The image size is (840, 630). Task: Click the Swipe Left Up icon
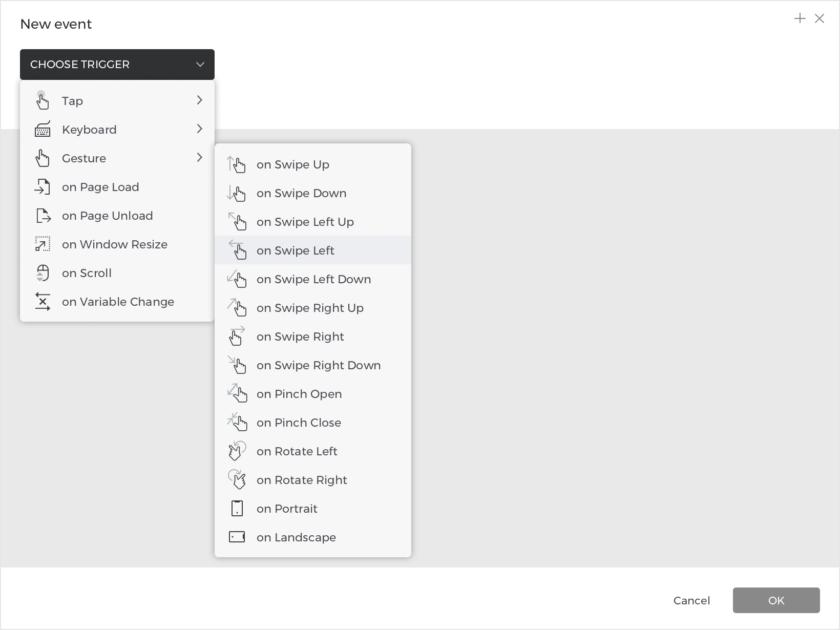[237, 222]
